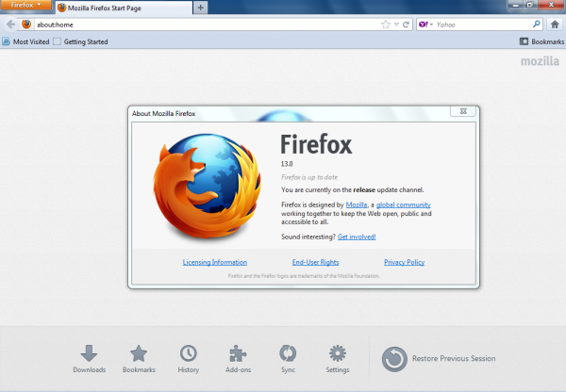This screenshot has width=566, height=392.
Task: Open the Licensing Information link
Action: tap(215, 262)
